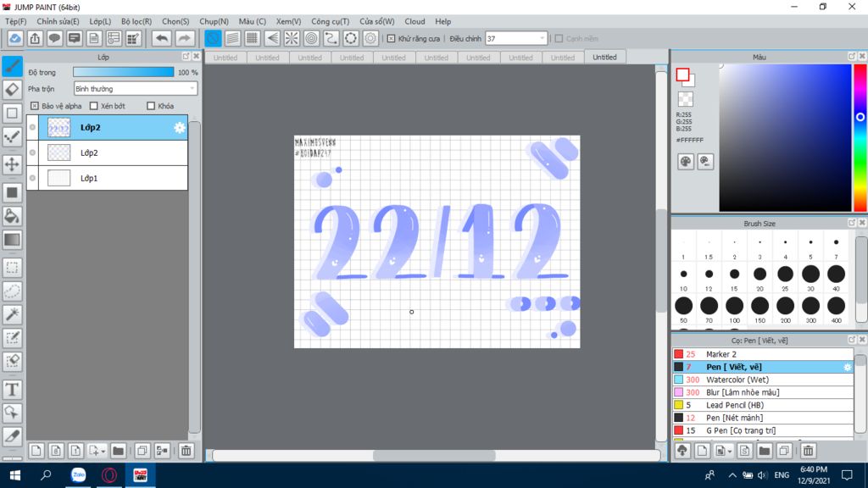This screenshot has width=868, height=488.
Task: Click the cloud save icon in toolbar
Action: click(15, 38)
